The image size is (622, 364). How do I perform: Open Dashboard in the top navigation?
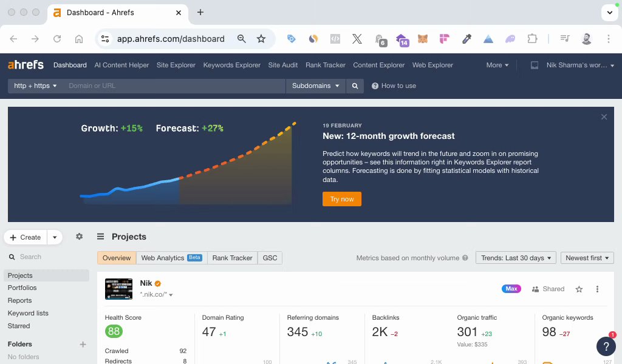click(70, 65)
